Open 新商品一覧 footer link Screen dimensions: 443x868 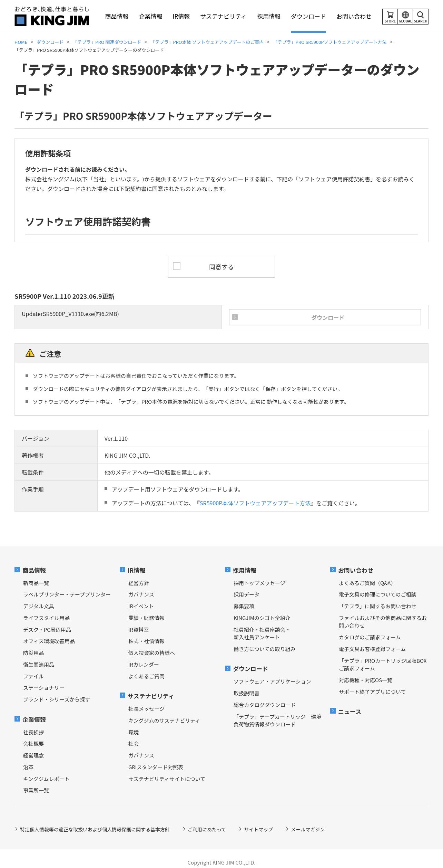[x=36, y=583]
